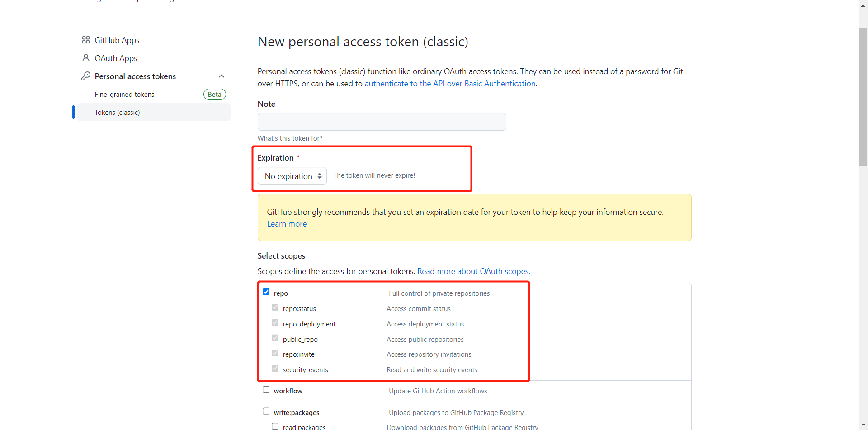Click the Personal access tokens key icon
This screenshot has width=868, height=430.
click(x=86, y=76)
